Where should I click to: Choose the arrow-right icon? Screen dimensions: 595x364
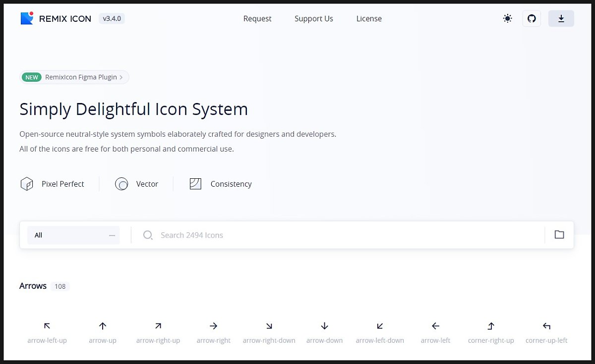(x=214, y=326)
